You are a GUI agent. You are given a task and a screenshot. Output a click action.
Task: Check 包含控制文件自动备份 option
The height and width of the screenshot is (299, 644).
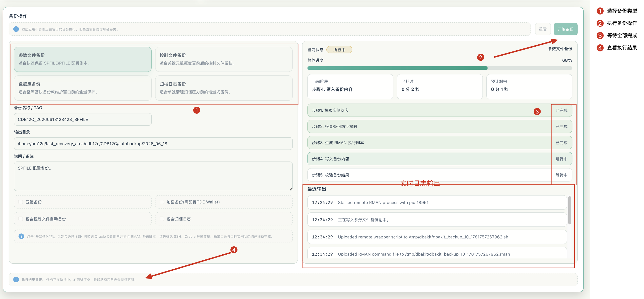tap(21, 219)
